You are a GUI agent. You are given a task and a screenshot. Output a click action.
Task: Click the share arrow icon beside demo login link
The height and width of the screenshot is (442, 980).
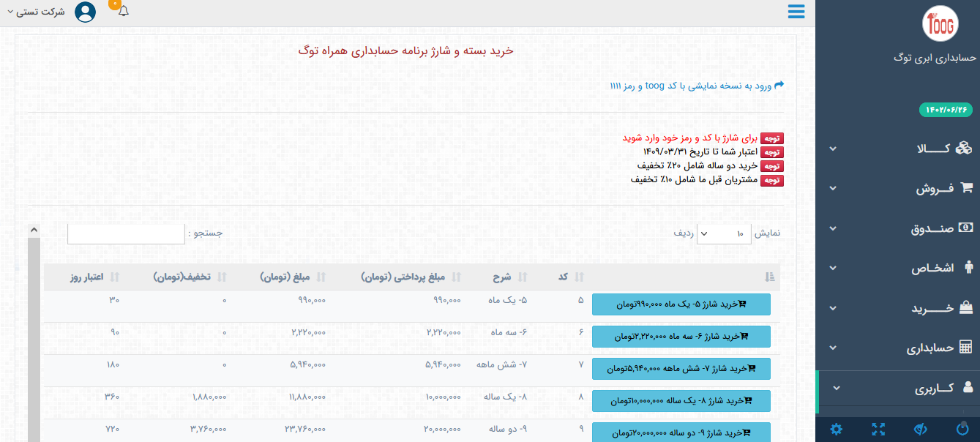pos(779,85)
